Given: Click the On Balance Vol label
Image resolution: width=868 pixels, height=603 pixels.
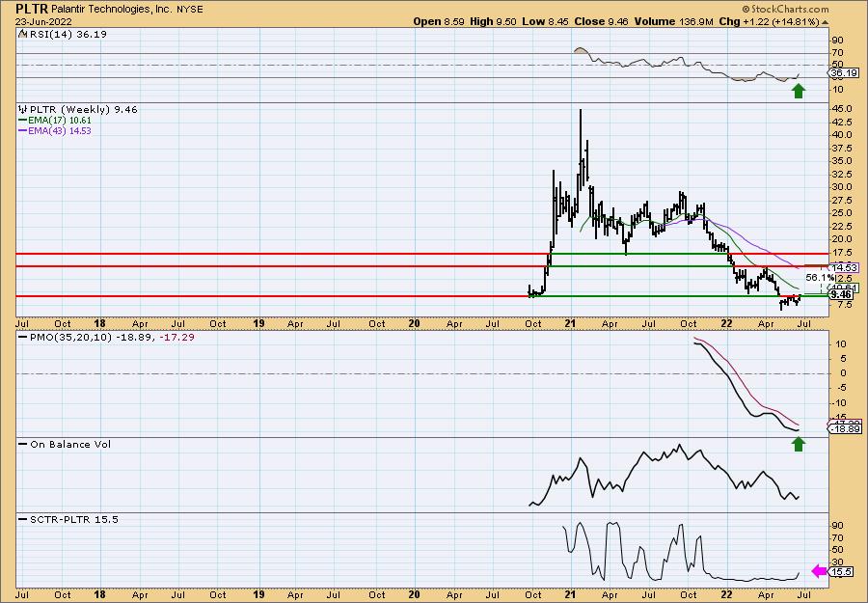Looking at the screenshot, I should click(70, 445).
